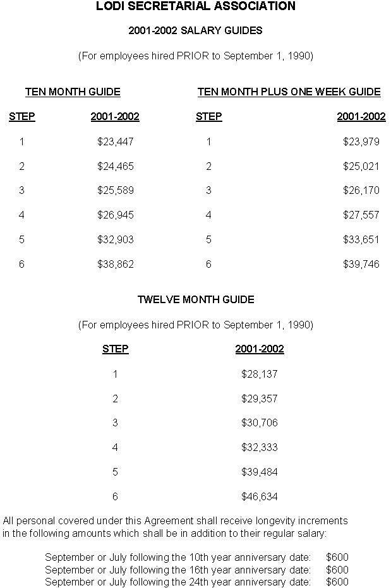Select the $38,862 step 6 salary
Screen dimensions: 391x588
pos(116,264)
